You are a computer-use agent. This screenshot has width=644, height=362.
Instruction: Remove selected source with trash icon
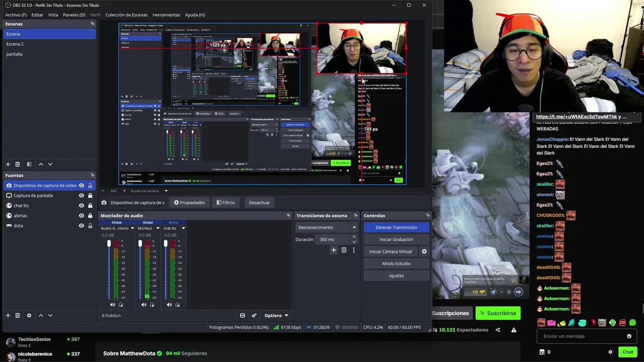(18, 315)
